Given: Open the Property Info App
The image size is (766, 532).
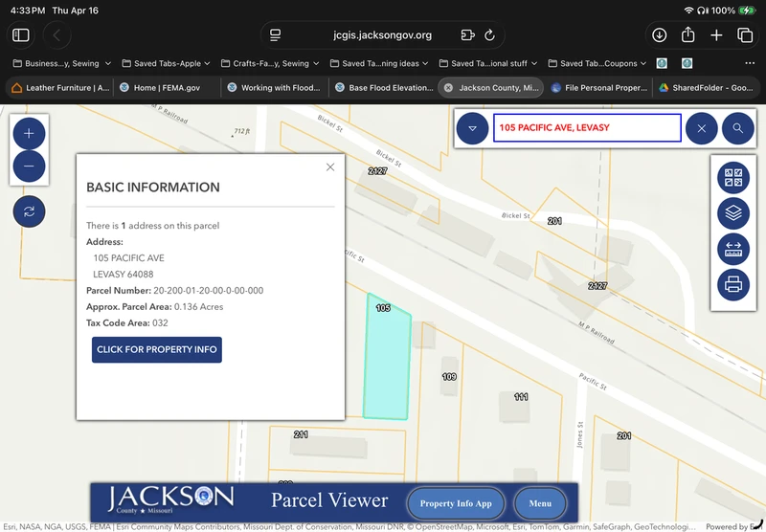Looking at the screenshot, I should pos(456,503).
